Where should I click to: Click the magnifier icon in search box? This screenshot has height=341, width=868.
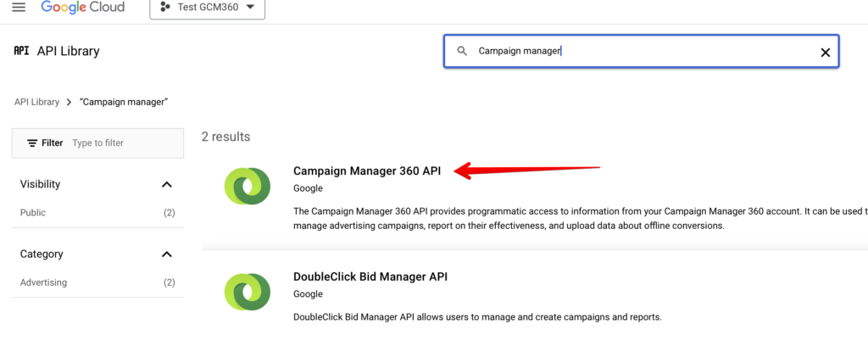pos(462,51)
